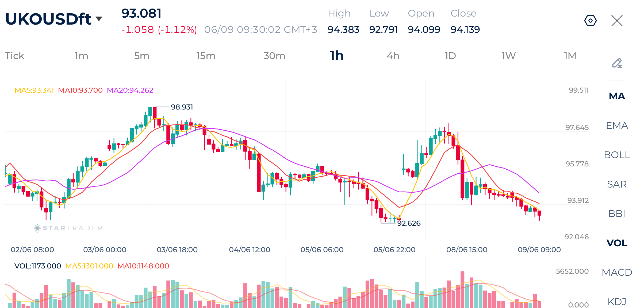Click the 92.626 low price marker
This screenshot has height=308, width=644.
[x=409, y=223]
